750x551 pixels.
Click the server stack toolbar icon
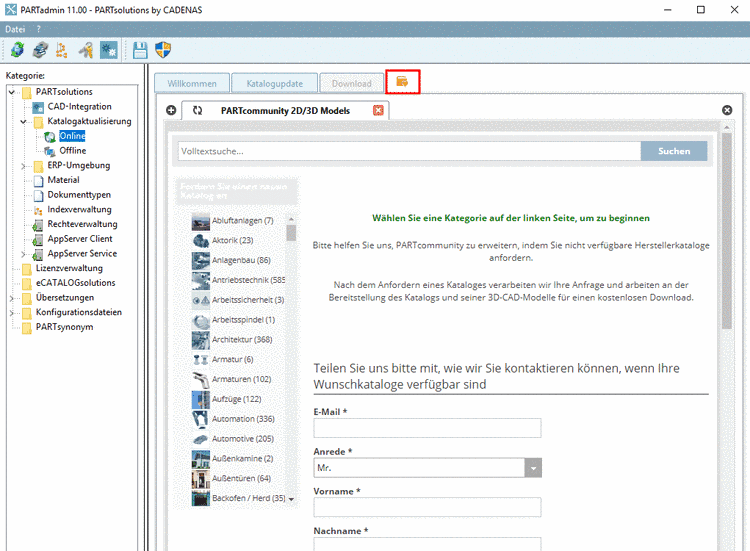pyautogui.click(x=40, y=50)
